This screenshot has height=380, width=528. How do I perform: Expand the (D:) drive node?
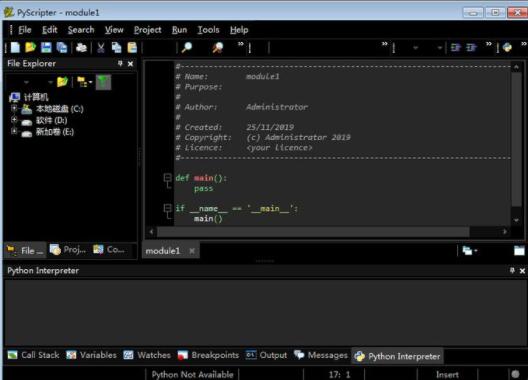pos(14,120)
